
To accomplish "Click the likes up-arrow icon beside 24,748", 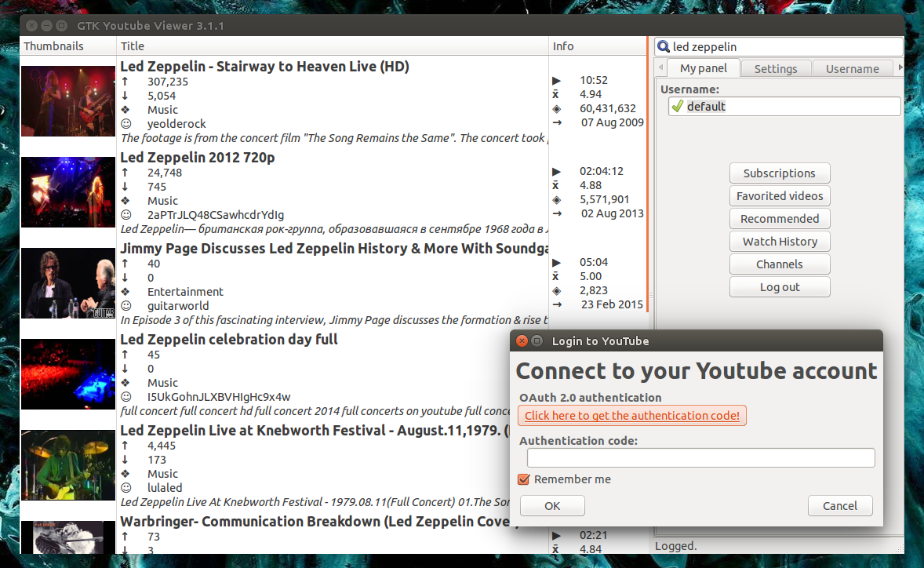I will click(125, 173).
